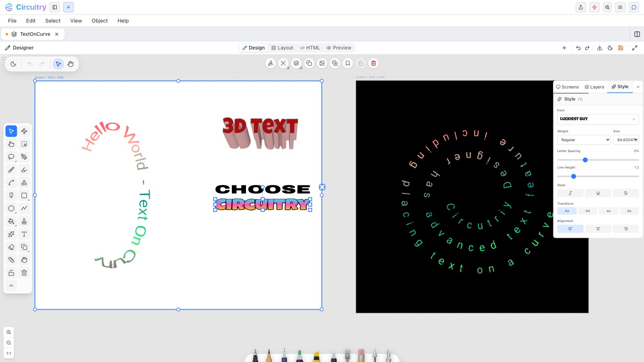Viewport: 644px width, 362px height.
Task: Select the text tool
Action: pyautogui.click(x=24, y=234)
